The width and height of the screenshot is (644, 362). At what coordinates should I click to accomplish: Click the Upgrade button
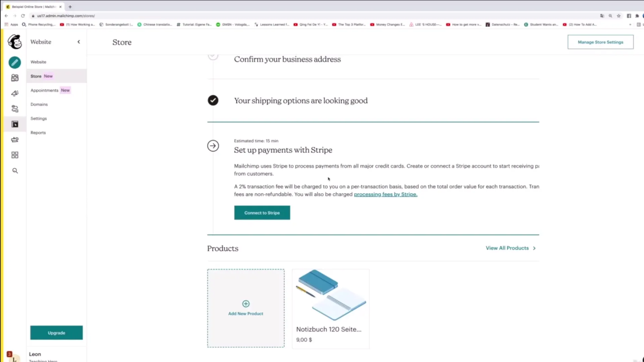click(56, 333)
